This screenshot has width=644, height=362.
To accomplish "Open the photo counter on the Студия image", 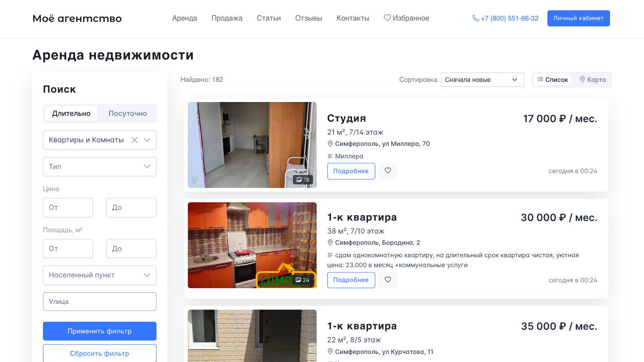I will (303, 180).
